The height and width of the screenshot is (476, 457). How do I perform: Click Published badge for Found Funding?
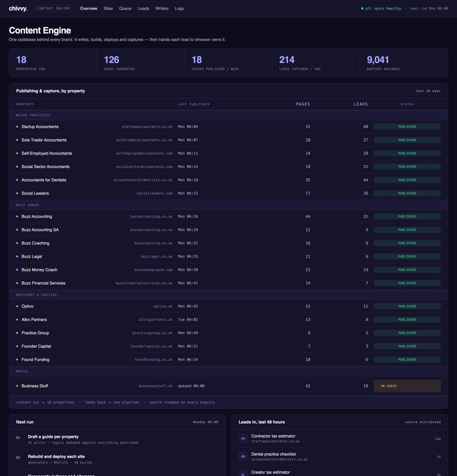pos(407,360)
